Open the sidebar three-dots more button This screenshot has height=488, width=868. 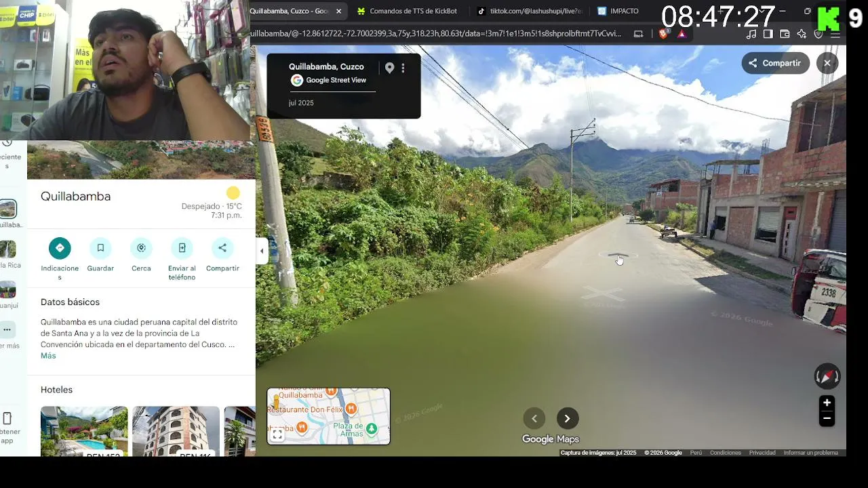[7, 329]
